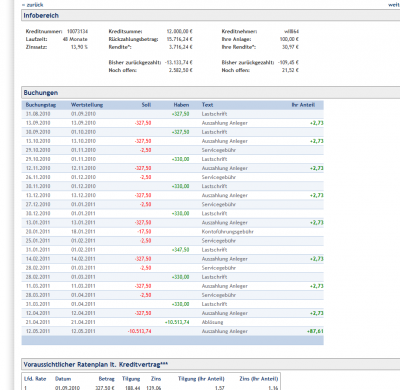Click the Kreditnummer label
The width and height of the screenshot is (400, 390).
click(44, 31)
